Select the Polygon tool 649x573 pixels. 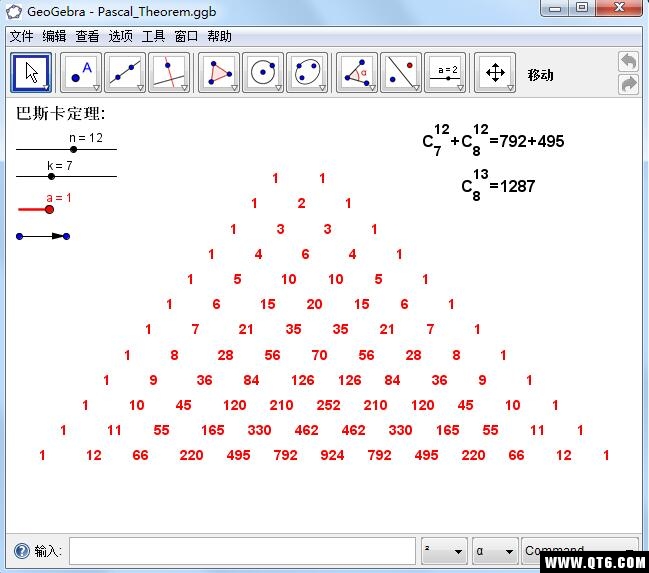coord(219,72)
